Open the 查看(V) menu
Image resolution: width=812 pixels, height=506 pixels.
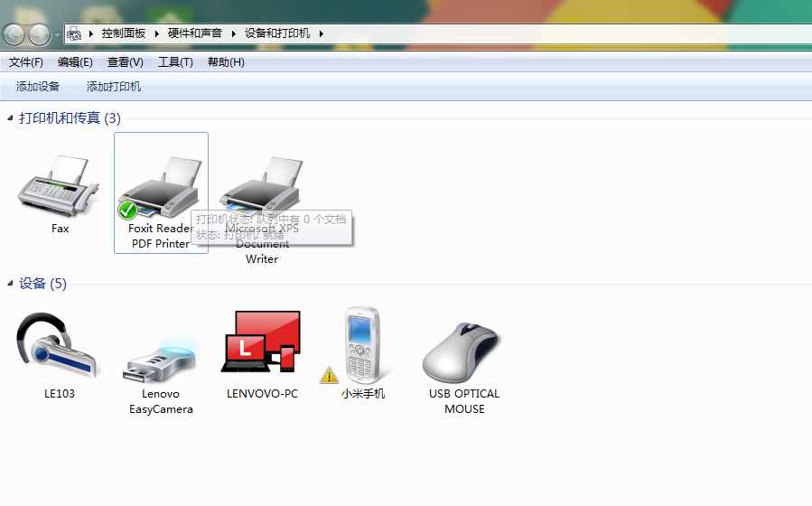pos(125,62)
